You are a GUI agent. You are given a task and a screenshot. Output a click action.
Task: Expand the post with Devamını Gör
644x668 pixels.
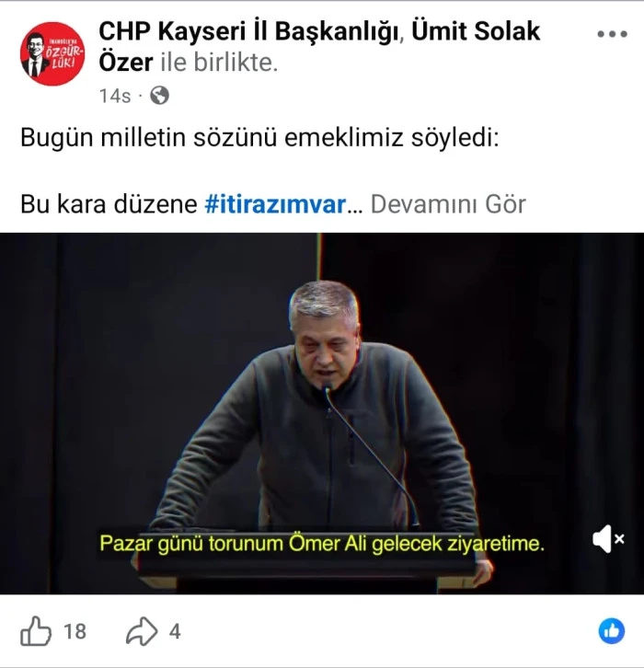(448, 204)
